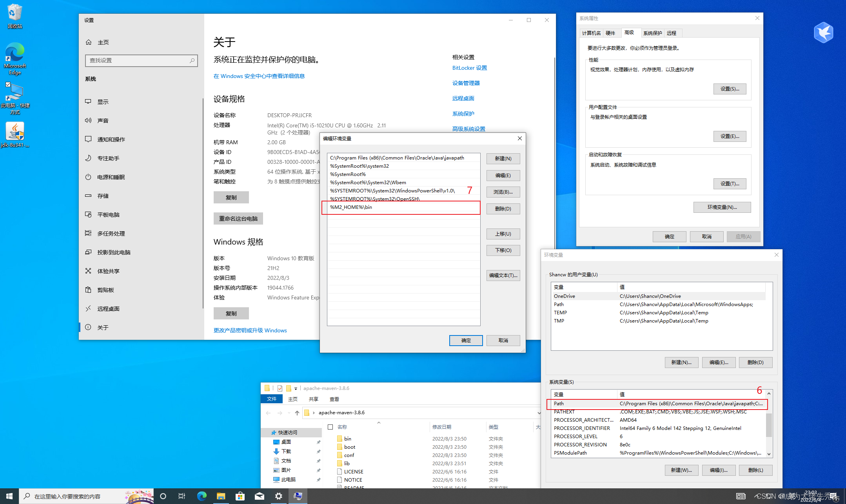Select the %M2_HOME%\bin path entry
Image resolution: width=846 pixels, height=504 pixels.
point(402,208)
